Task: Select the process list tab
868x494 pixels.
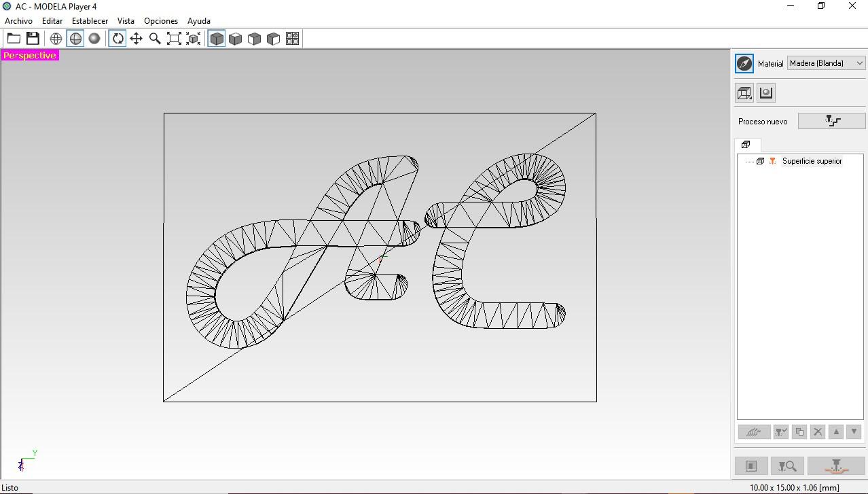Action: click(x=746, y=145)
